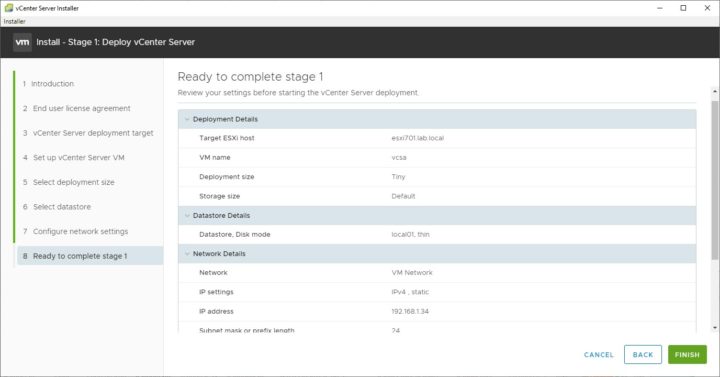Maximize the installer window
Screen dimensions: 720x377
click(683, 8)
